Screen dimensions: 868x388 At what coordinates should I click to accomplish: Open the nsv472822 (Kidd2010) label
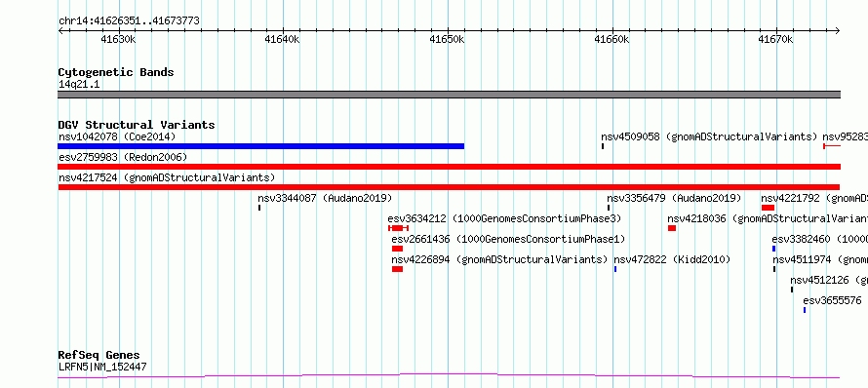tap(672, 259)
